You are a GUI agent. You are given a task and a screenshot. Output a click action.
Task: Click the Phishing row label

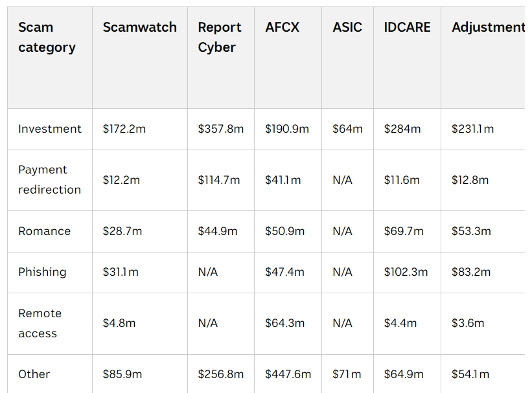[42, 272]
